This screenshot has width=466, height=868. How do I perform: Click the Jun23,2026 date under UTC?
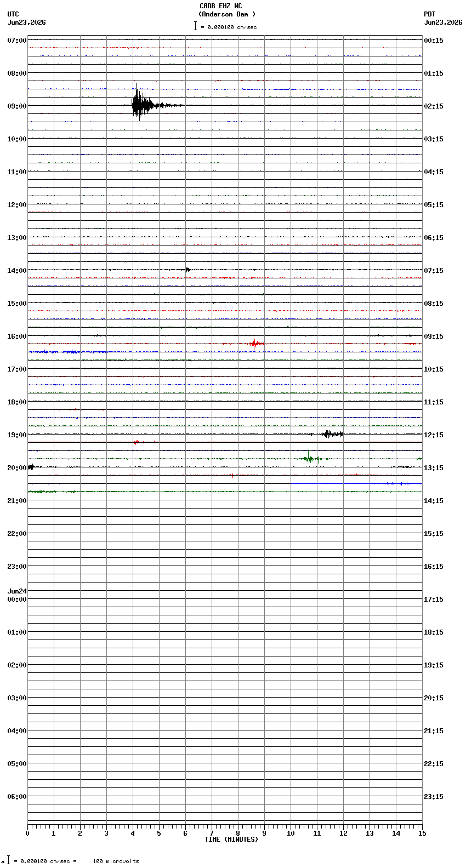27,22
